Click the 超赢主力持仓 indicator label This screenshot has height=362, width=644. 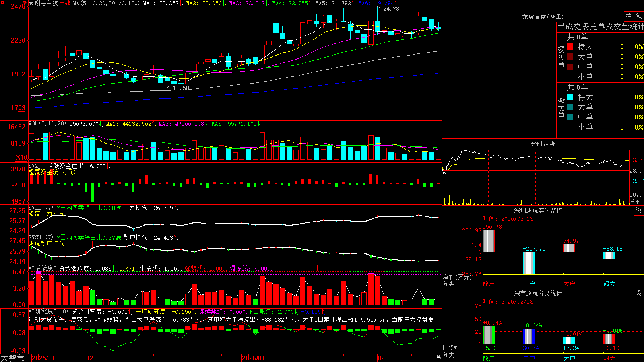46,214
